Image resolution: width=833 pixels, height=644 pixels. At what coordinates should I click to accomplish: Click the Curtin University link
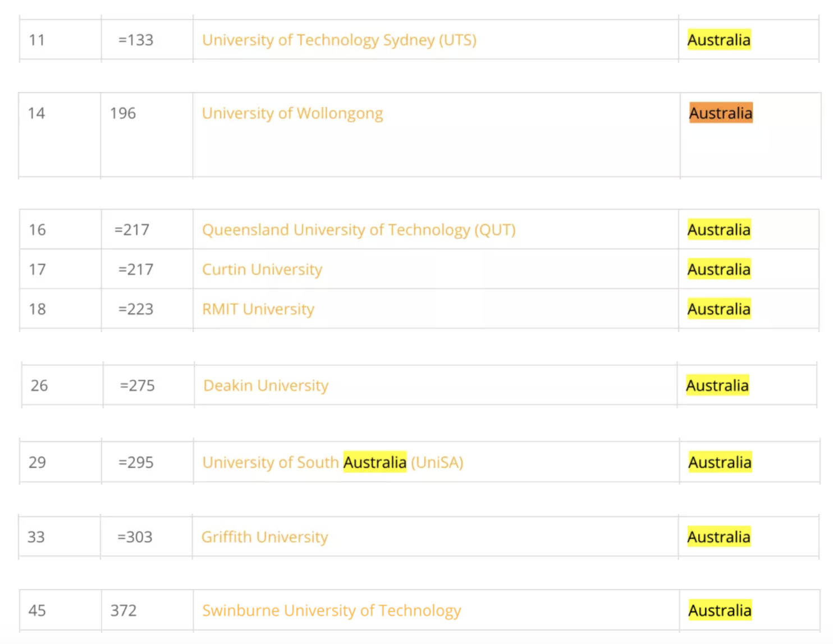(262, 270)
